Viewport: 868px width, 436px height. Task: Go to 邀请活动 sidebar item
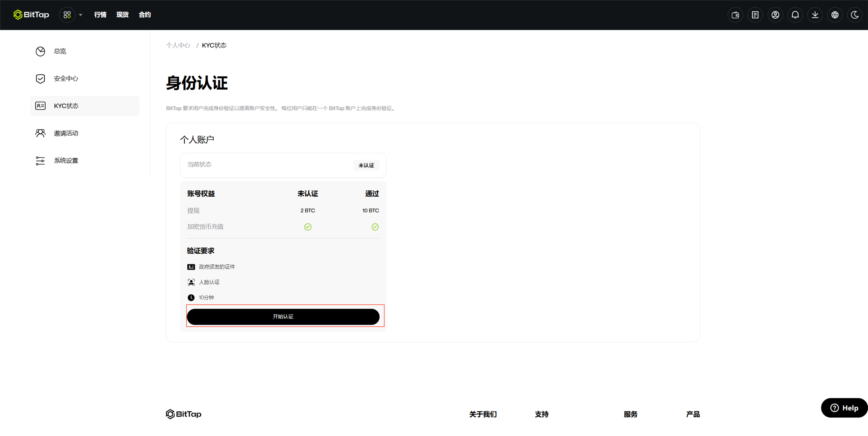66,133
